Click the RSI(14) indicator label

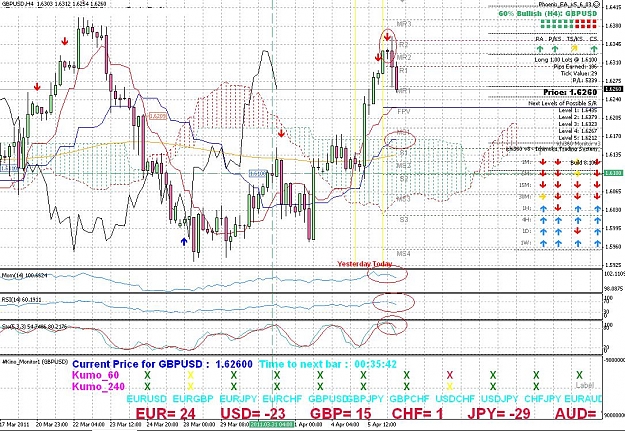[21, 299]
